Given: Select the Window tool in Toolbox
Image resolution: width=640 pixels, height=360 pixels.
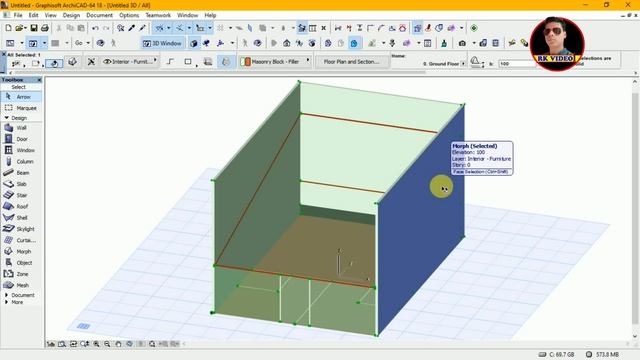Looking at the screenshot, I should pyautogui.click(x=21, y=150).
